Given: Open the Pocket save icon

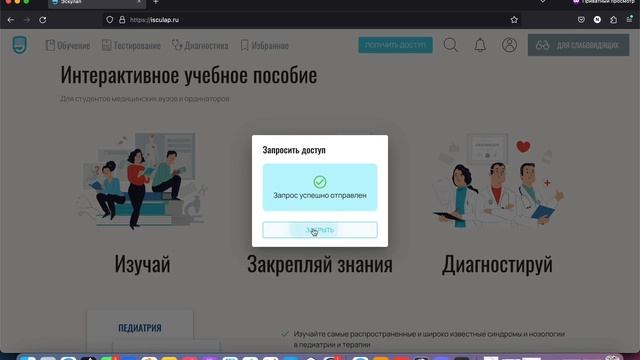Looking at the screenshot, I should pyautogui.click(x=581, y=20).
